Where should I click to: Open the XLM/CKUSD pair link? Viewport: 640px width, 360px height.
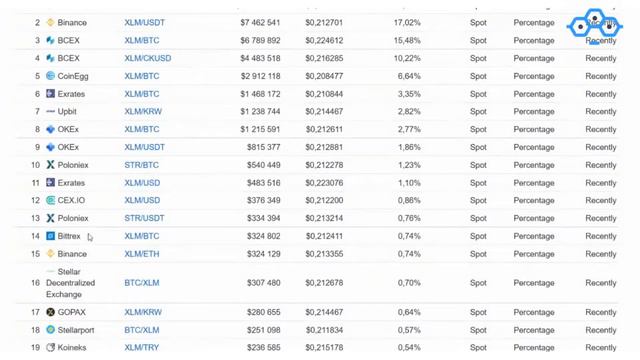point(148,58)
